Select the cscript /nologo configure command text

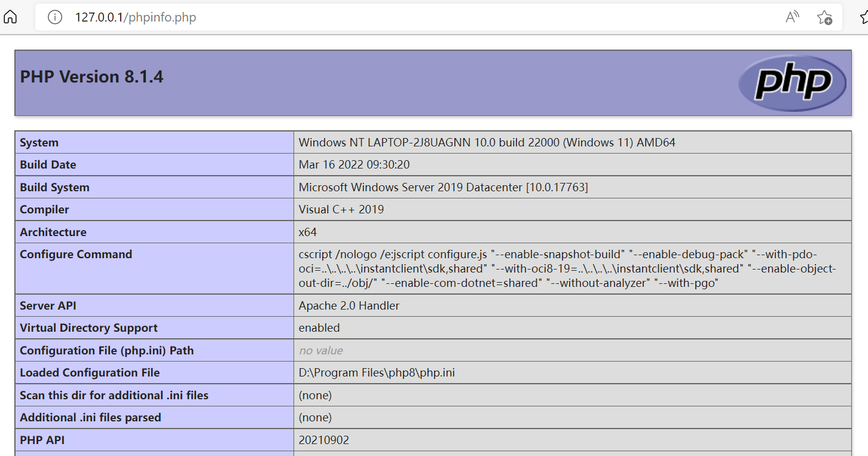tap(567, 268)
